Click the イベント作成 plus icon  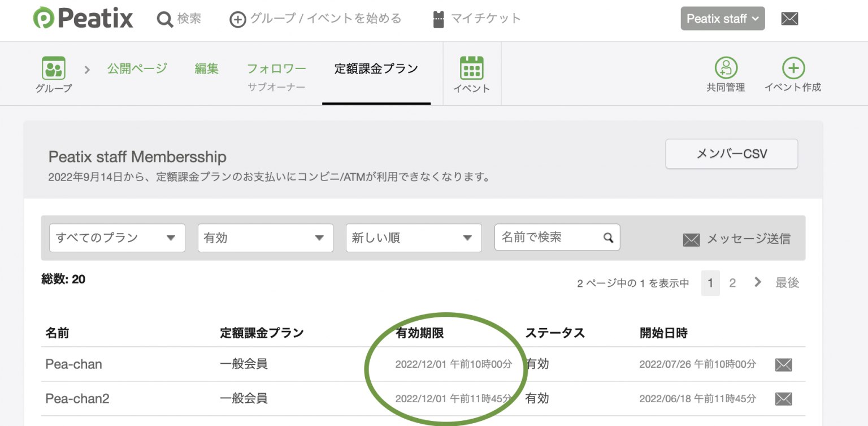(793, 68)
